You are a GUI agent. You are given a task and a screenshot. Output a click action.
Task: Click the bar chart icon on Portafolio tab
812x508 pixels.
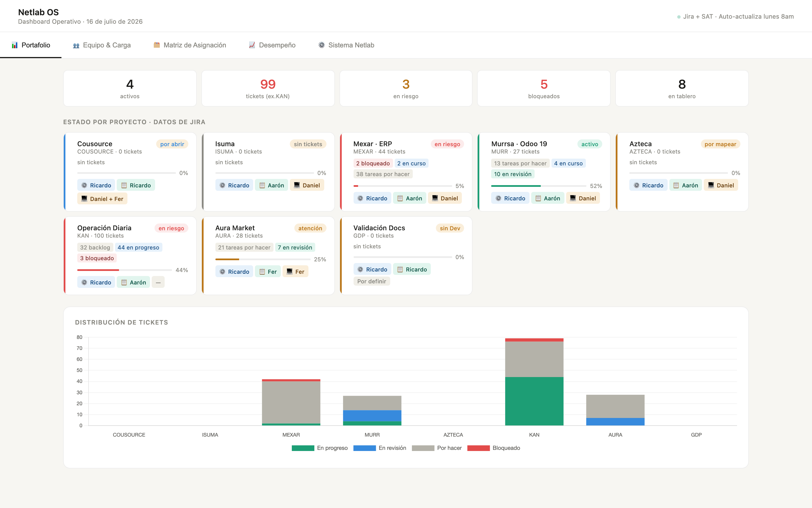15,45
